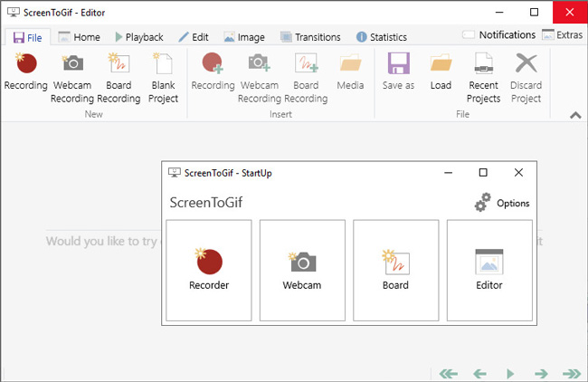This screenshot has width=588, height=382.
Task: Maximize the ScreenToGif StartUp window
Action: [483, 173]
